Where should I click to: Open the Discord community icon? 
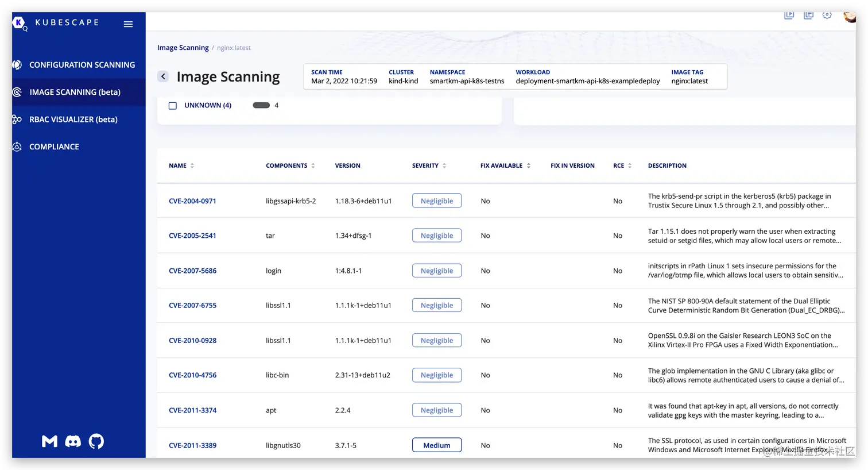tap(73, 441)
